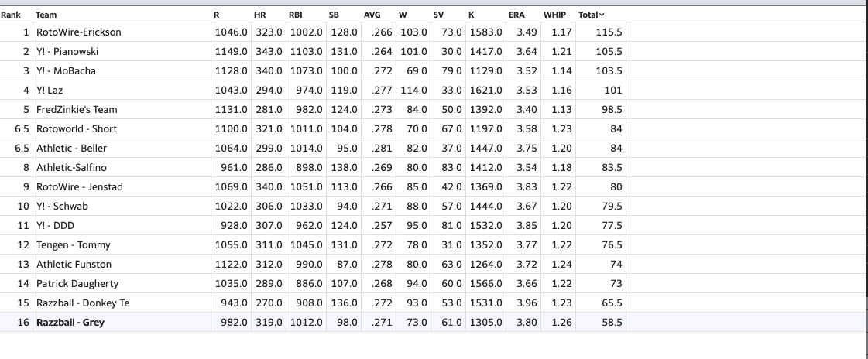
Task: Sort by the SB column header
Action: click(334, 15)
